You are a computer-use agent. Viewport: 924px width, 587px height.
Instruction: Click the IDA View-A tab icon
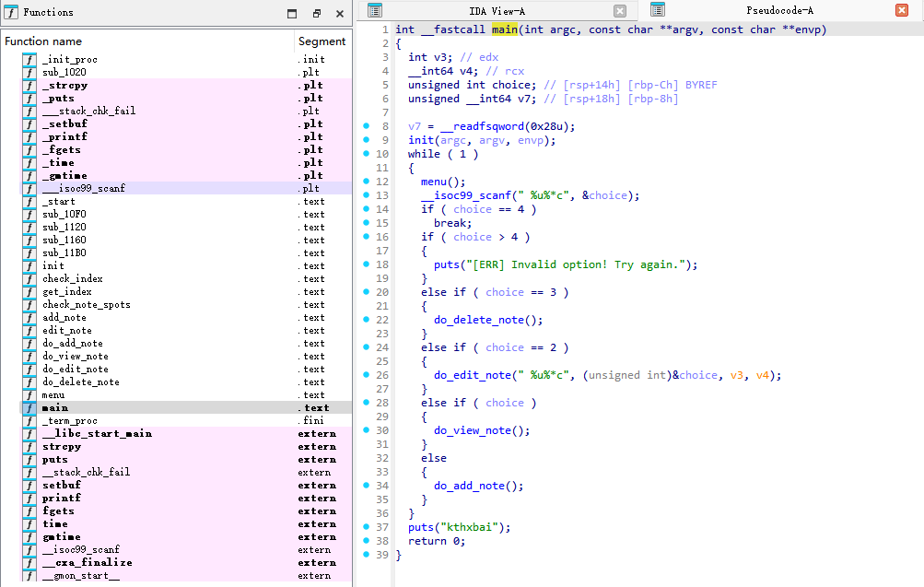[374, 11]
